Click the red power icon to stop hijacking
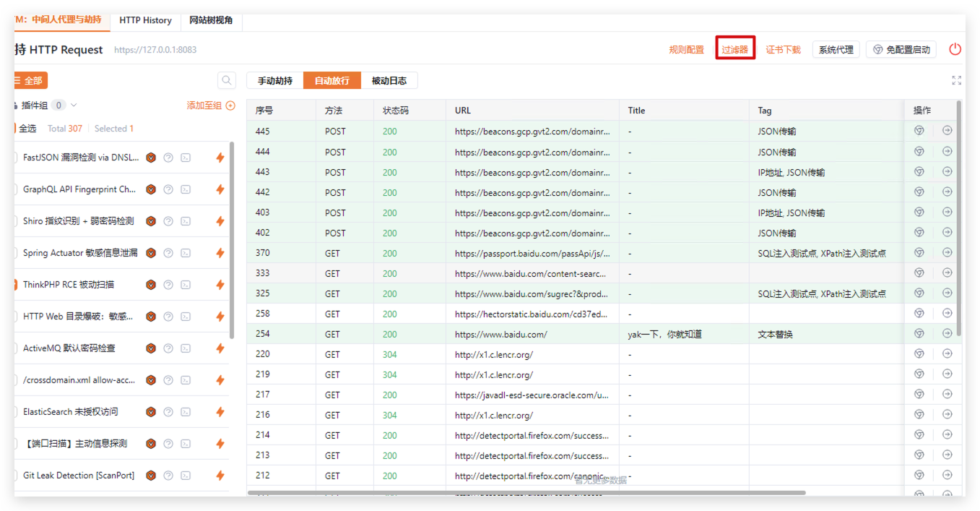 (x=955, y=49)
